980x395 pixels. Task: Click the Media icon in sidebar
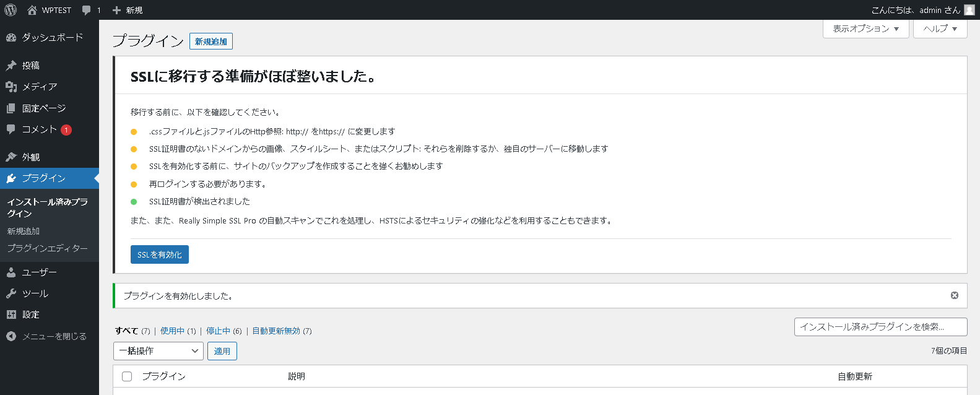11,87
